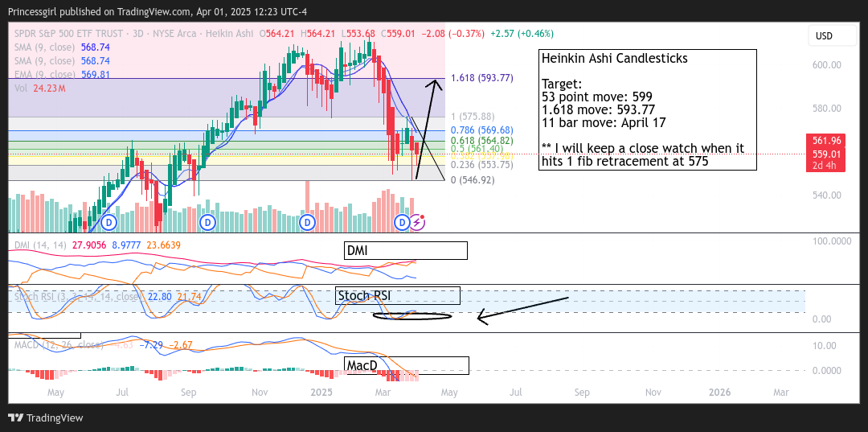Click the MACD (12, 26, close) indicator legend
This screenshot has height=432, width=868.
[59, 345]
